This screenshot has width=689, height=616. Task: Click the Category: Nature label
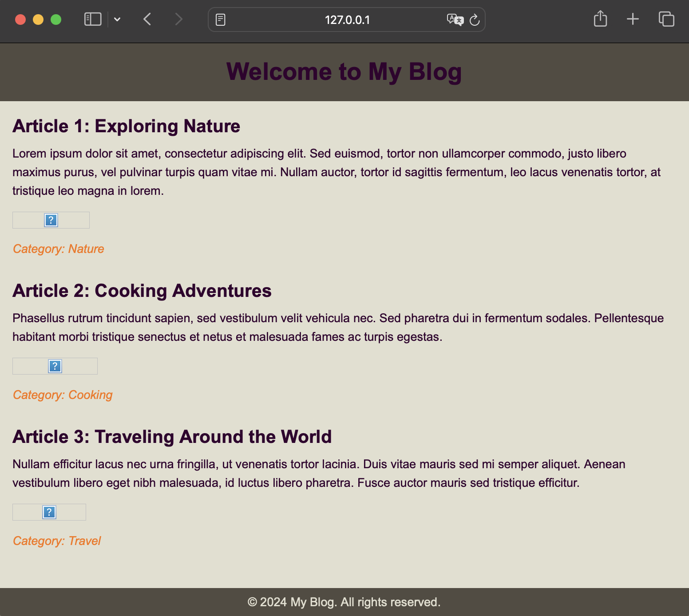(x=58, y=249)
